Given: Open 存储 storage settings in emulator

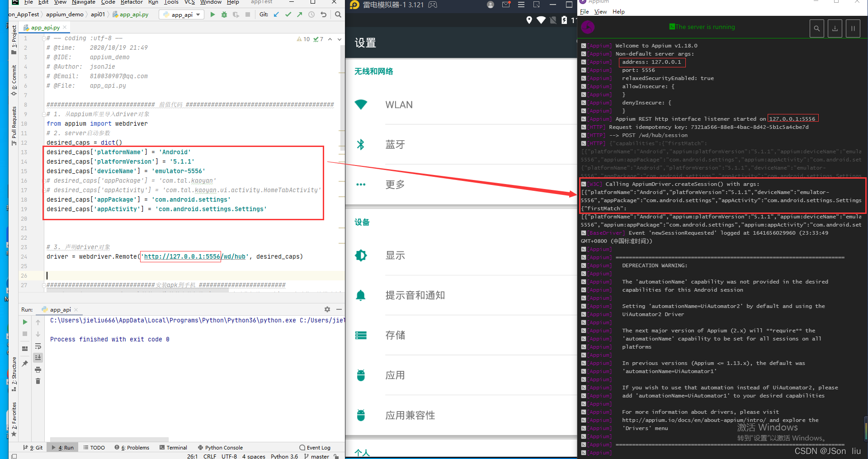Looking at the screenshot, I should pos(461,335).
